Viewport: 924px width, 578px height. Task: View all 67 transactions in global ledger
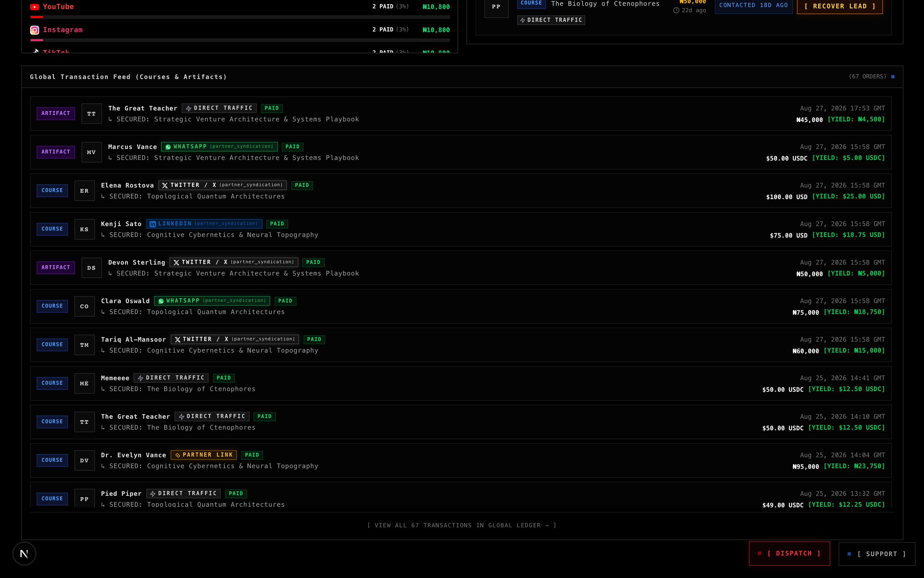pos(462,525)
